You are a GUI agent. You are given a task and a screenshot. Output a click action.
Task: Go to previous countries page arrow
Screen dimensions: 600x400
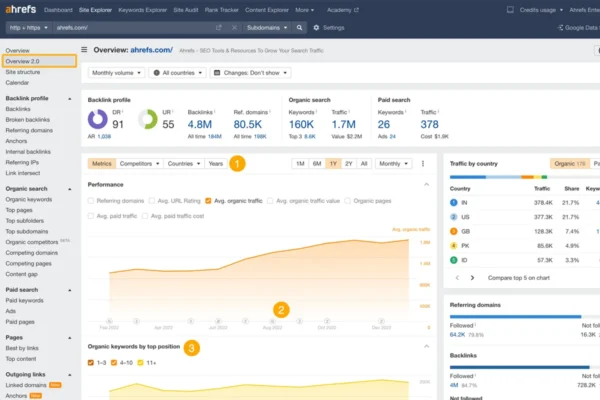457,278
